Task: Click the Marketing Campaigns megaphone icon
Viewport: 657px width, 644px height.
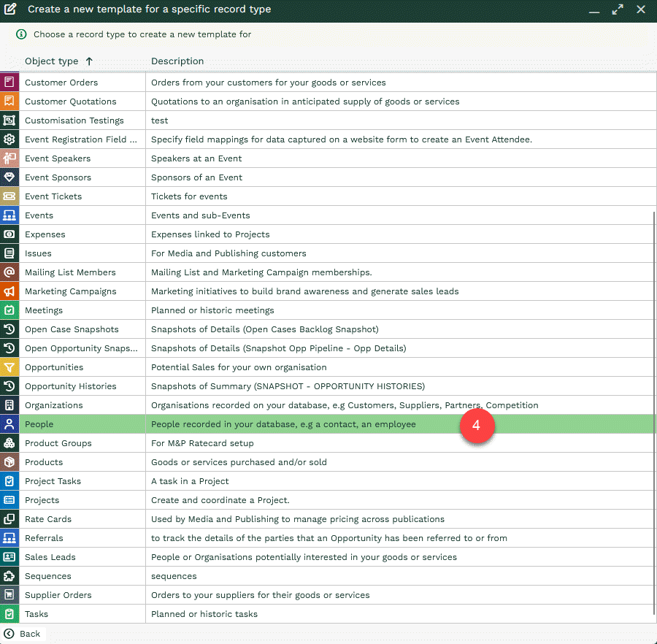Action: point(9,291)
